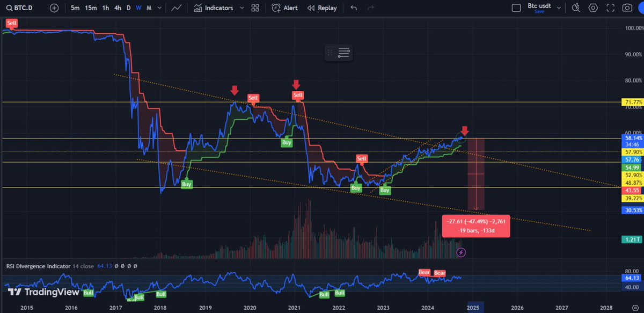Click the 57.76 blue price label

pyautogui.click(x=634, y=160)
